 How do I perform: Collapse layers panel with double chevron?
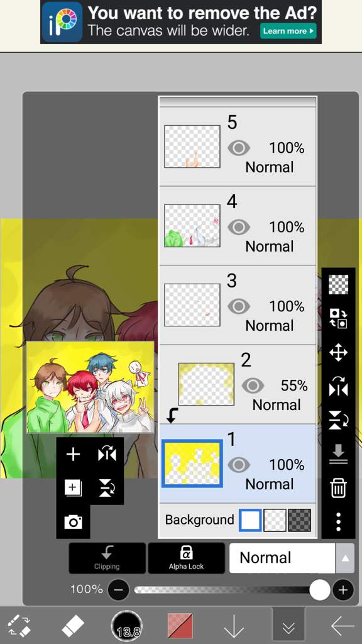tap(288, 627)
